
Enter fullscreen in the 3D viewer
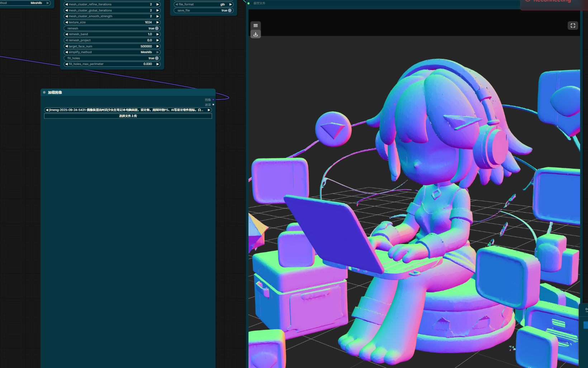pyautogui.click(x=573, y=25)
